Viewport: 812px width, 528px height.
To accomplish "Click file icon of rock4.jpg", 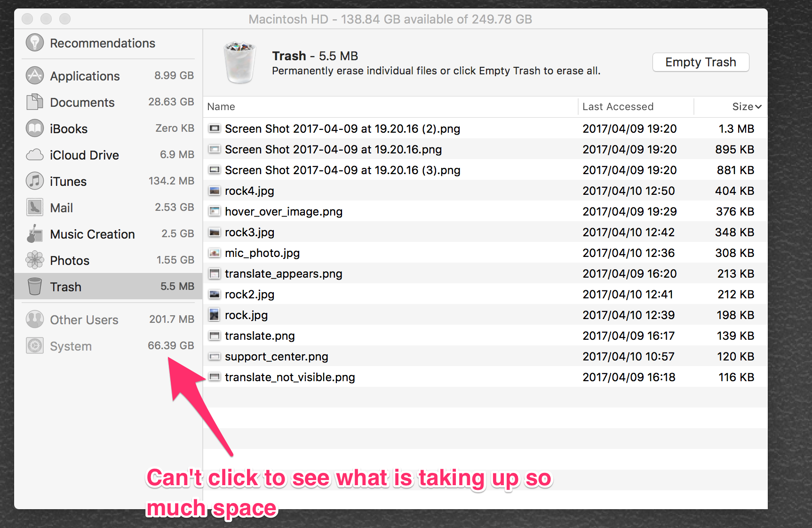I will (215, 191).
